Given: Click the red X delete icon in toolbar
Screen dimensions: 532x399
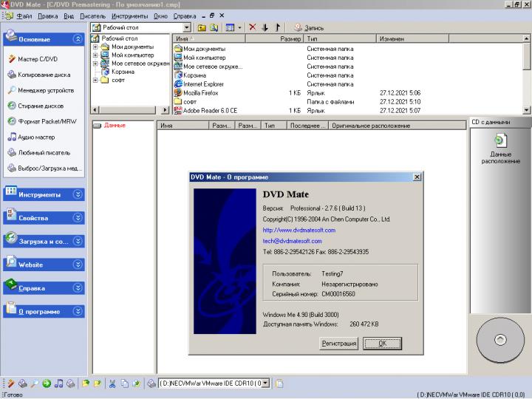Looking at the screenshot, I should tap(253, 27).
